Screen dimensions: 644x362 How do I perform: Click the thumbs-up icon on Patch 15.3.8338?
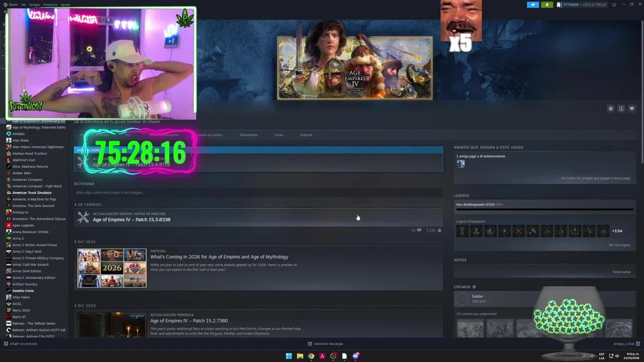pyautogui.click(x=439, y=230)
